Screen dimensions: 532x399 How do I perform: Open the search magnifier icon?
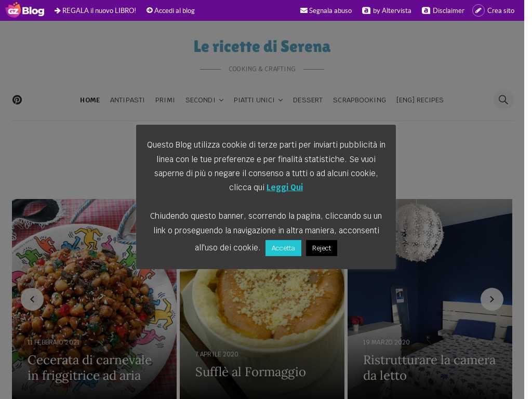tap(503, 100)
